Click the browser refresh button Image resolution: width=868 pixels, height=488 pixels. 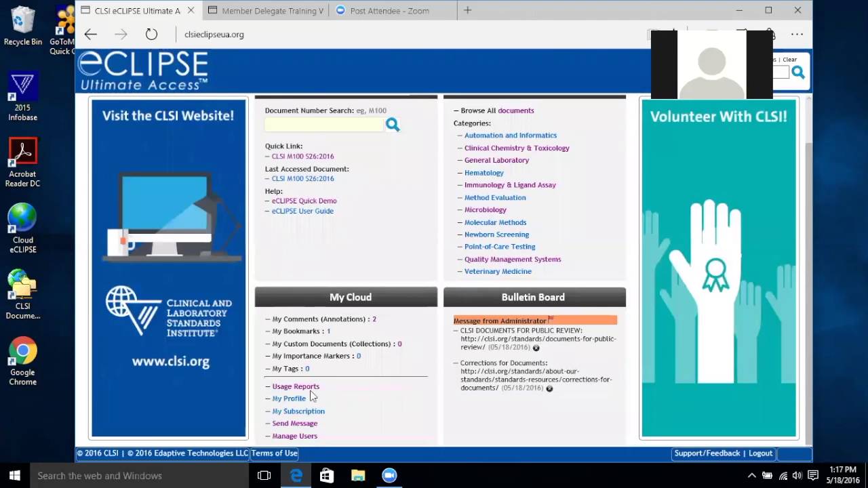click(x=151, y=34)
